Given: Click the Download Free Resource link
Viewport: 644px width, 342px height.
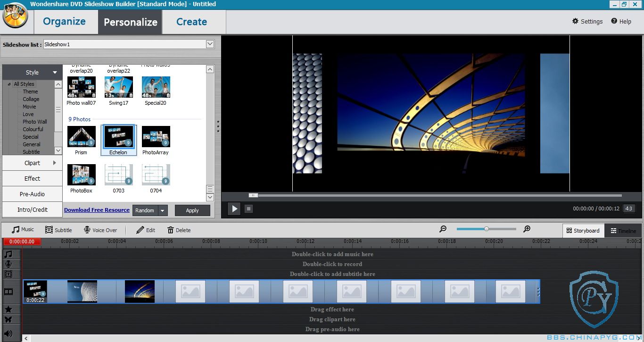Looking at the screenshot, I should click(x=97, y=210).
